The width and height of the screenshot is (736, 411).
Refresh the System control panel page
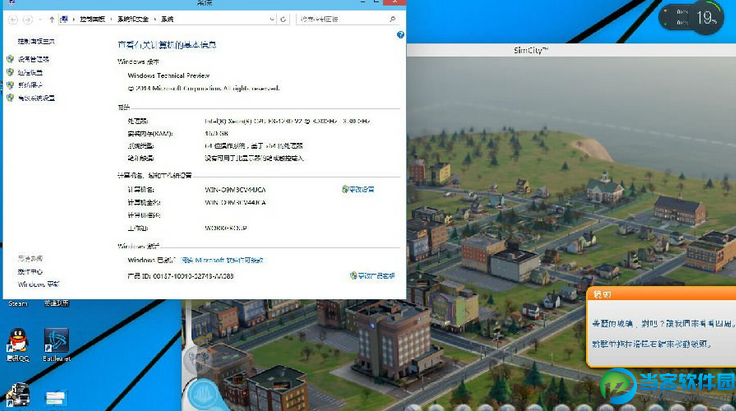click(x=283, y=19)
